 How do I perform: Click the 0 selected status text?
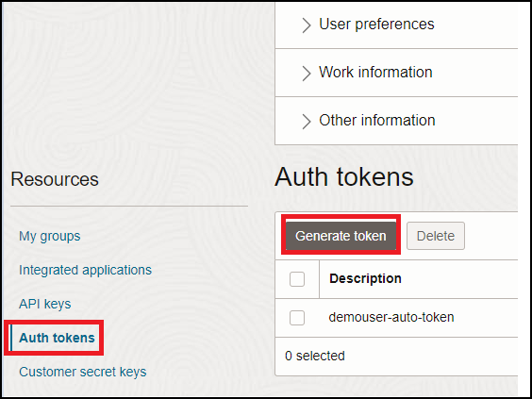click(315, 356)
